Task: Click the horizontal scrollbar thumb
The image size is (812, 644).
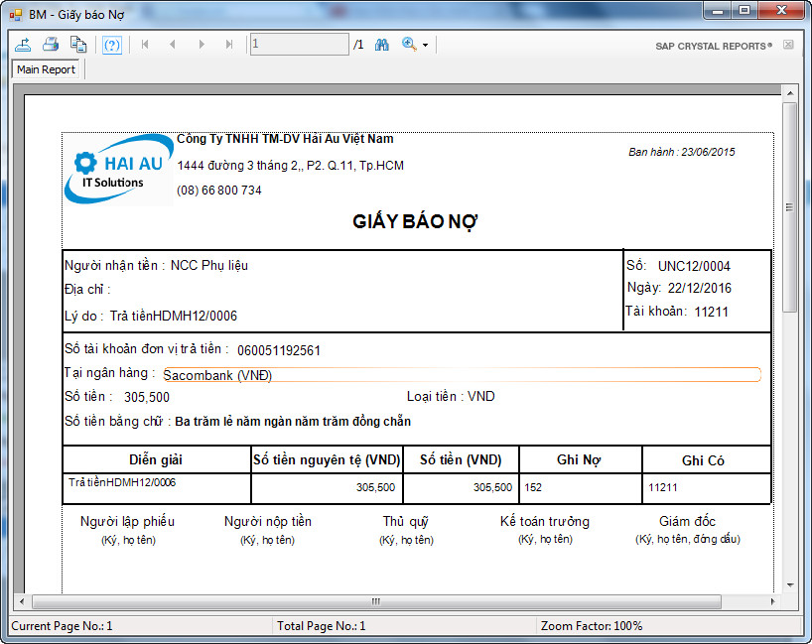Action: coord(376,601)
